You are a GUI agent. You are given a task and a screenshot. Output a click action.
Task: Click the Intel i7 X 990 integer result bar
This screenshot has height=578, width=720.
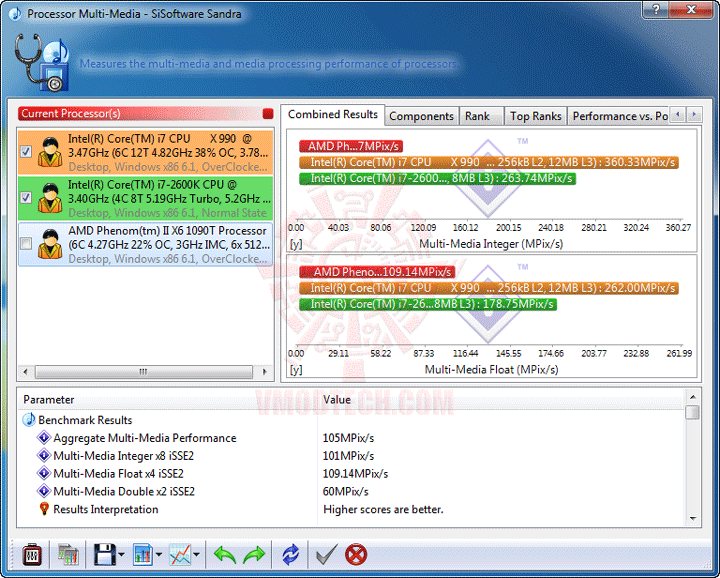pos(489,163)
